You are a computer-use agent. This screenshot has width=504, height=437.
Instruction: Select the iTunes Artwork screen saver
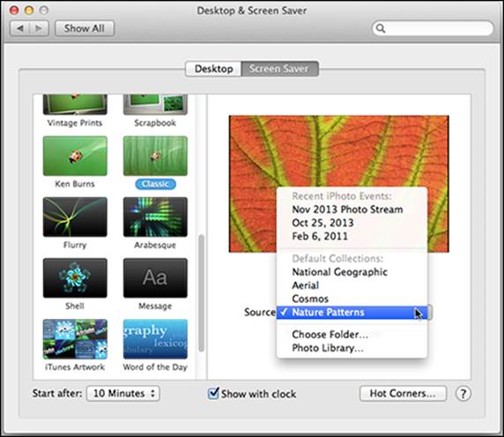[75, 339]
